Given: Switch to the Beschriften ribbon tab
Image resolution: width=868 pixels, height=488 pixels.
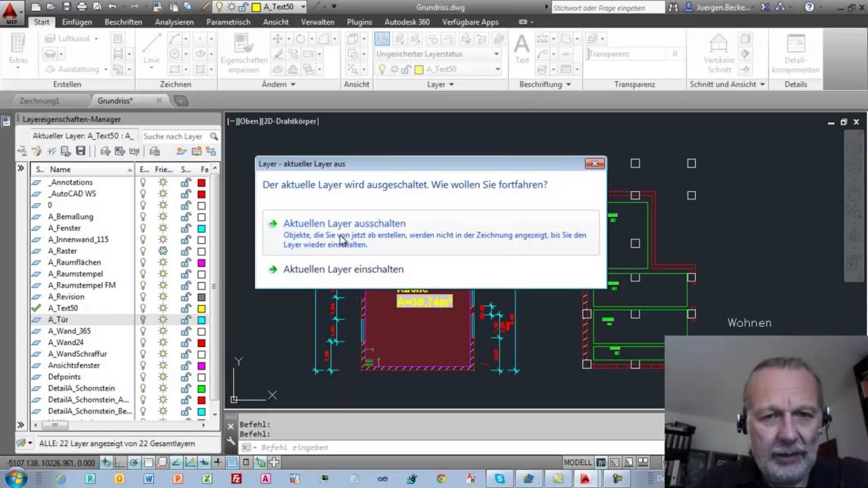Looking at the screenshot, I should coord(123,22).
